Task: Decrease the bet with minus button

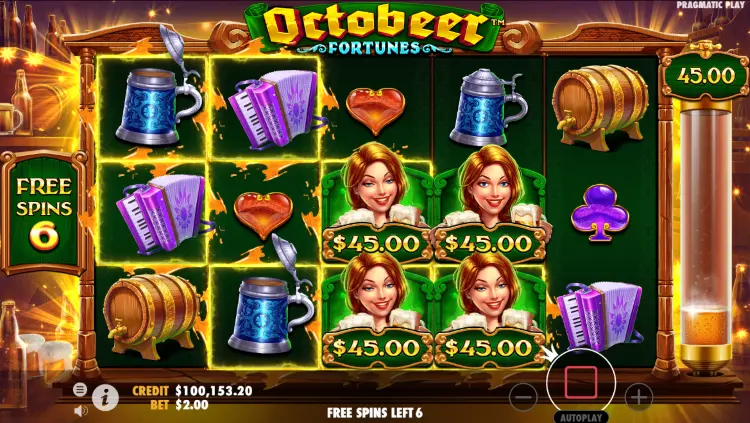Action: [523, 397]
